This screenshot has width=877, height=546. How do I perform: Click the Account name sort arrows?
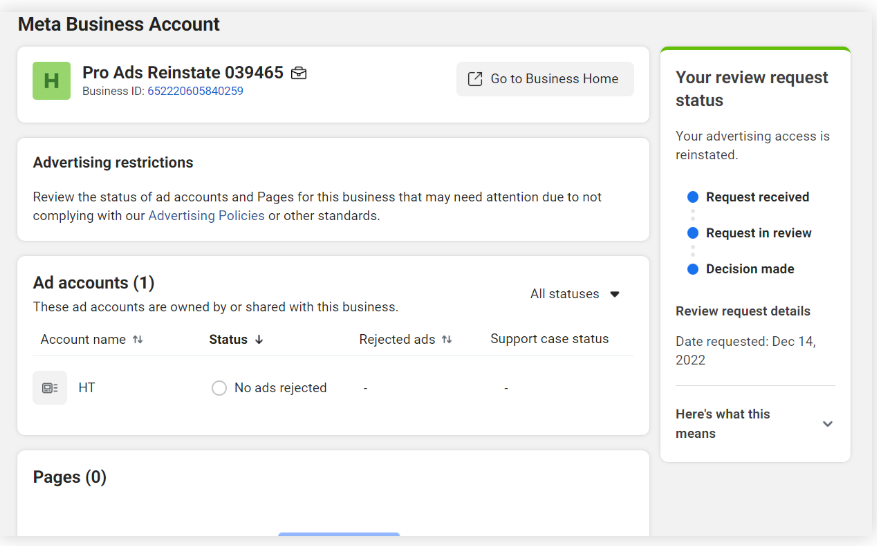point(138,340)
